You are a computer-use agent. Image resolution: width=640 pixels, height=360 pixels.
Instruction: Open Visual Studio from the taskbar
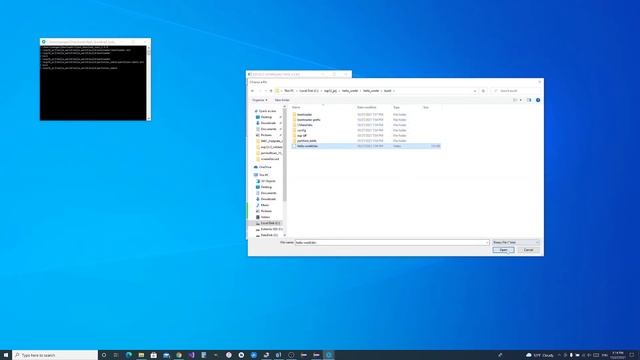[x=191, y=355]
